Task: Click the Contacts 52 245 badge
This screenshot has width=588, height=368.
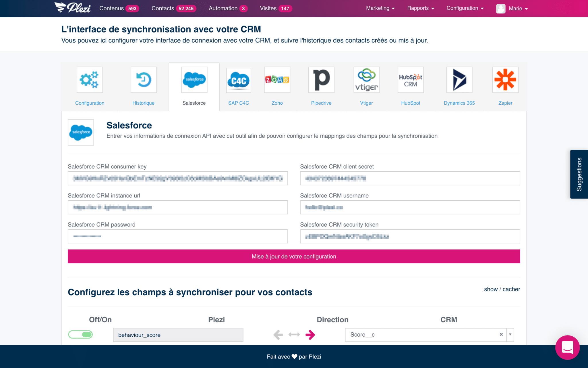Action: (x=186, y=9)
